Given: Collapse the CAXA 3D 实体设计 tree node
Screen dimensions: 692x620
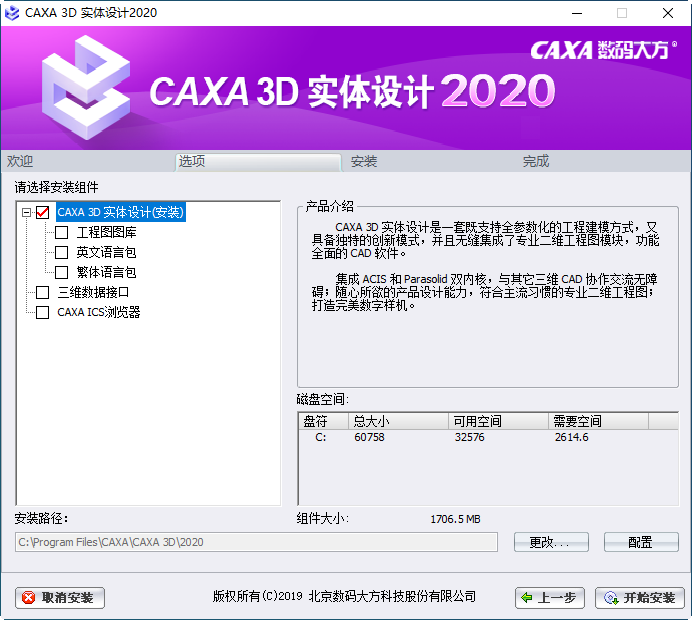Looking at the screenshot, I should coord(26,212).
